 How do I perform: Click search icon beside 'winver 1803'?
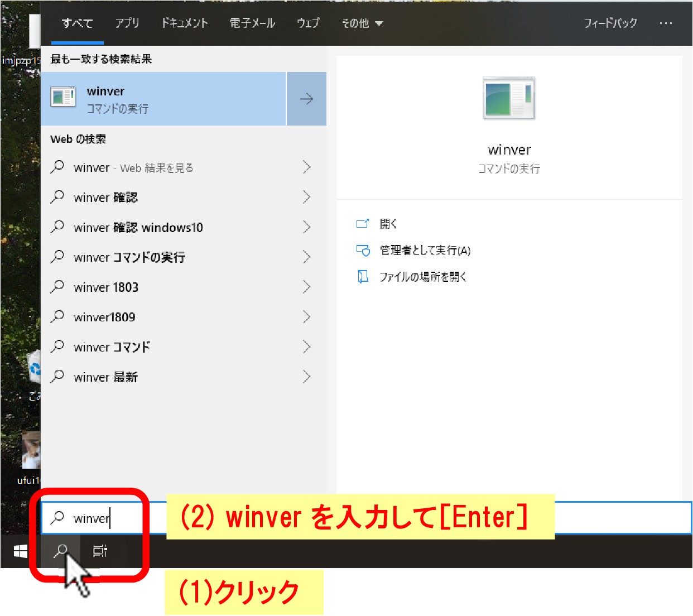pyautogui.click(x=57, y=287)
